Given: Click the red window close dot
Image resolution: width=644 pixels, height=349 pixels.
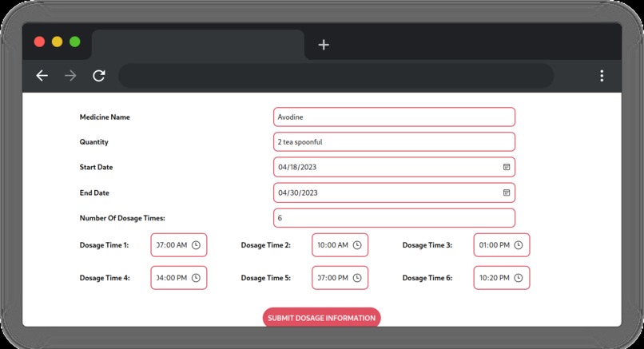Looking at the screenshot, I should [39, 42].
